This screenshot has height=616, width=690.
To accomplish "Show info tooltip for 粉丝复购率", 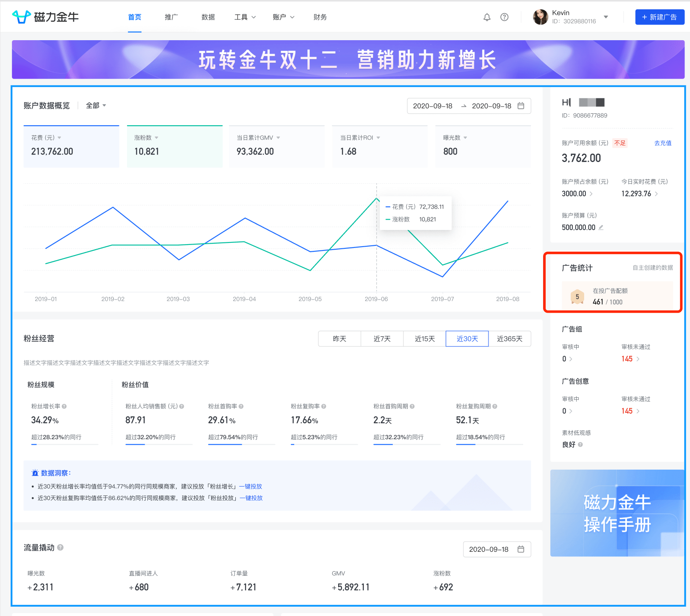I will [323, 406].
